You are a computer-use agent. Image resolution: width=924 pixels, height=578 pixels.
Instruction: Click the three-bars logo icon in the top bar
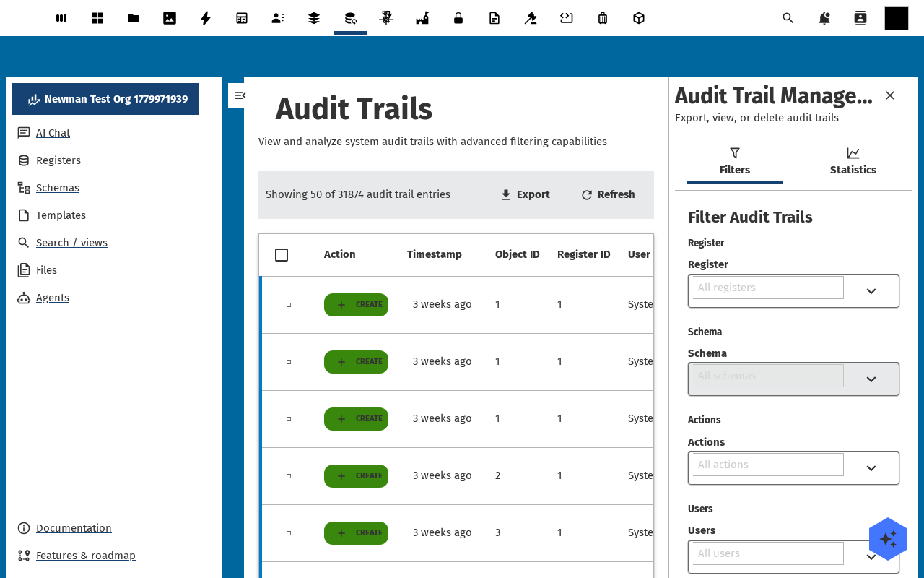tap(61, 18)
